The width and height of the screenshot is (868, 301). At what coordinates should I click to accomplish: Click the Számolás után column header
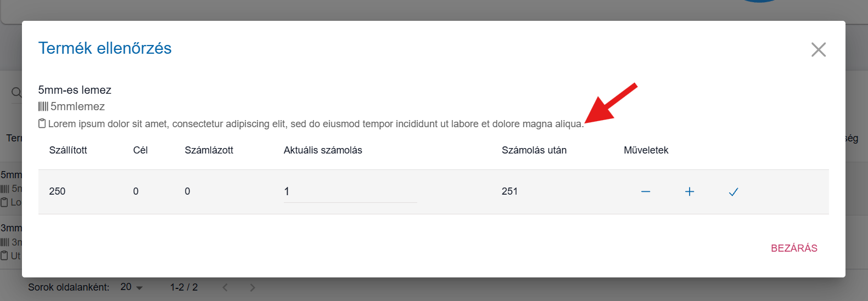tap(534, 150)
